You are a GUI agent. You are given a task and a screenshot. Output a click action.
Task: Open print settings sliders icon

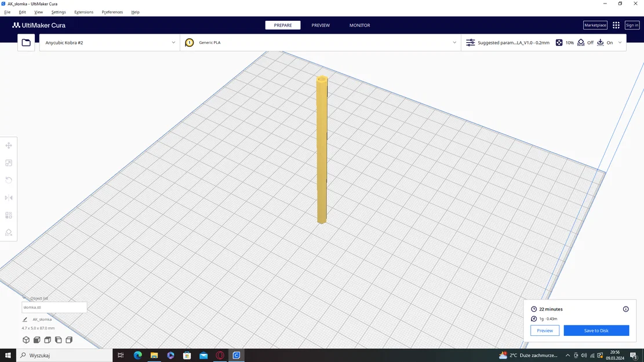[x=470, y=42]
